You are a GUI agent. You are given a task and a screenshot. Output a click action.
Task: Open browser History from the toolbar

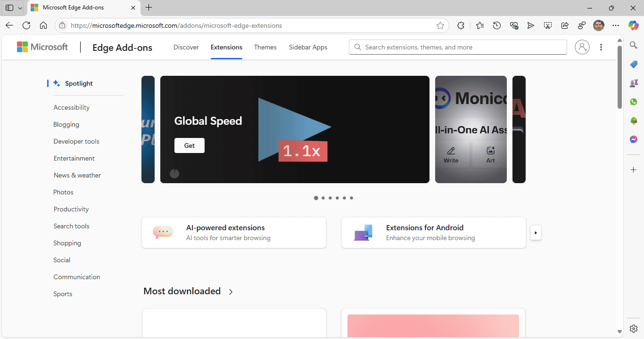[x=497, y=26]
